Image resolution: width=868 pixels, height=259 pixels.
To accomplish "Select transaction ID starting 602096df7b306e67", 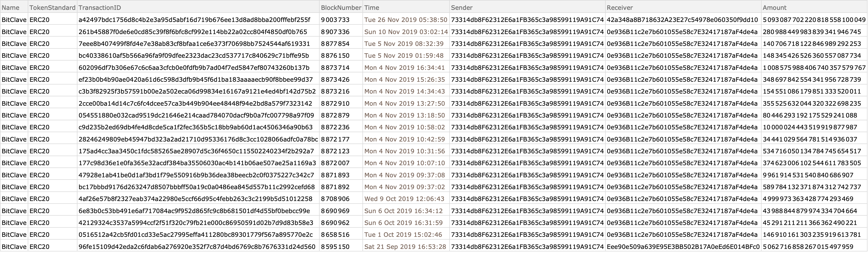I will click(x=194, y=68).
